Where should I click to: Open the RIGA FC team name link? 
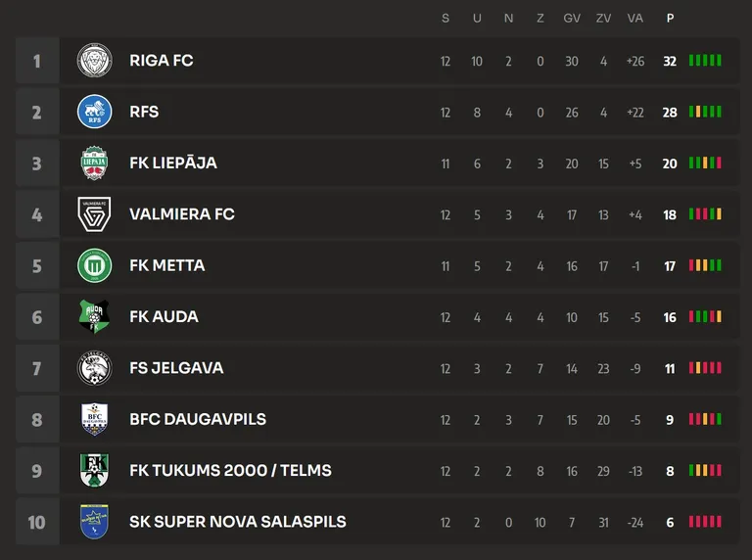pyautogui.click(x=162, y=61)
